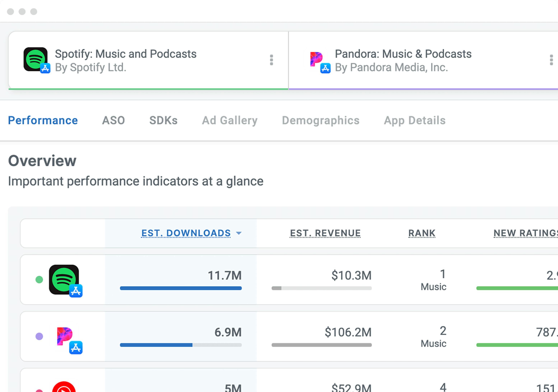
Task: Switch to the ASO tab
Action: [113, 121]
